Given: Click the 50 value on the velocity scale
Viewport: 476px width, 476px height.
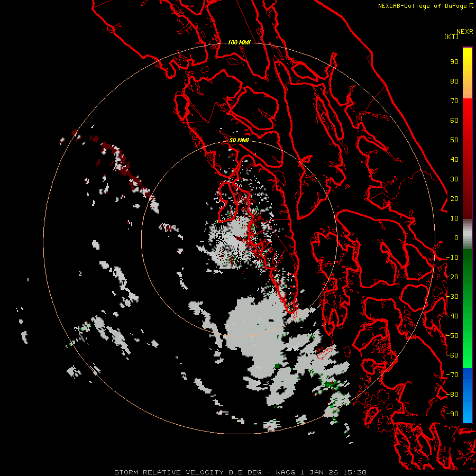Looking at the screenshot, I should pos(454,140).
